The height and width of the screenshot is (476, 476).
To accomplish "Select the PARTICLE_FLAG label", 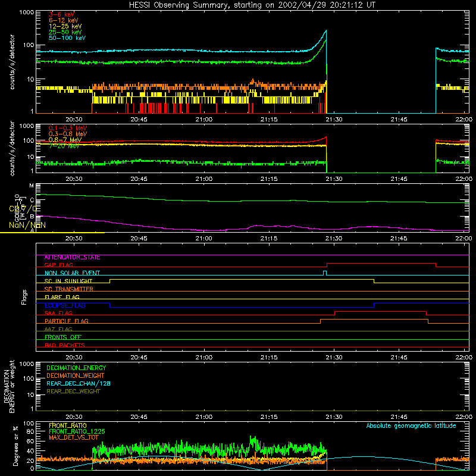I will point(67,321).
